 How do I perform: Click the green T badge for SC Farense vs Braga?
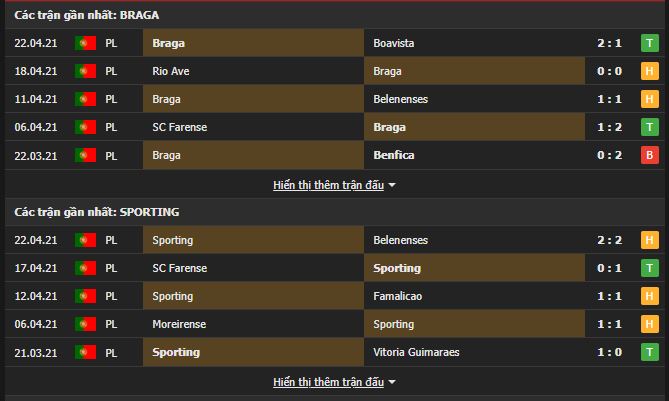click(648, 128)
